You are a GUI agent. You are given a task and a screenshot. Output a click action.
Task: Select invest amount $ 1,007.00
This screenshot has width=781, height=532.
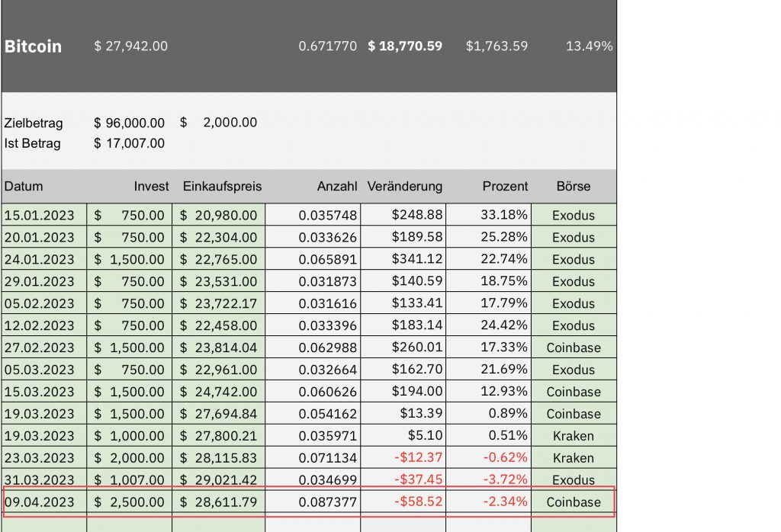pos(129,479)
